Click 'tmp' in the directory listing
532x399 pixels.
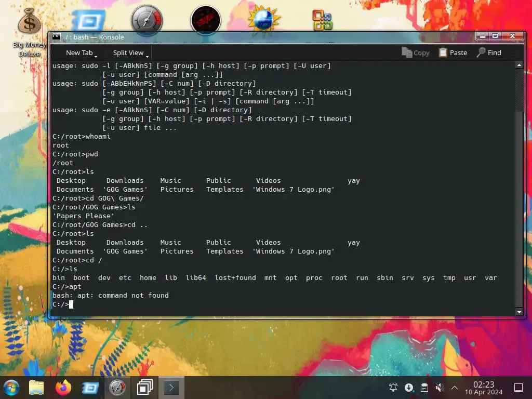coord(449,278)
